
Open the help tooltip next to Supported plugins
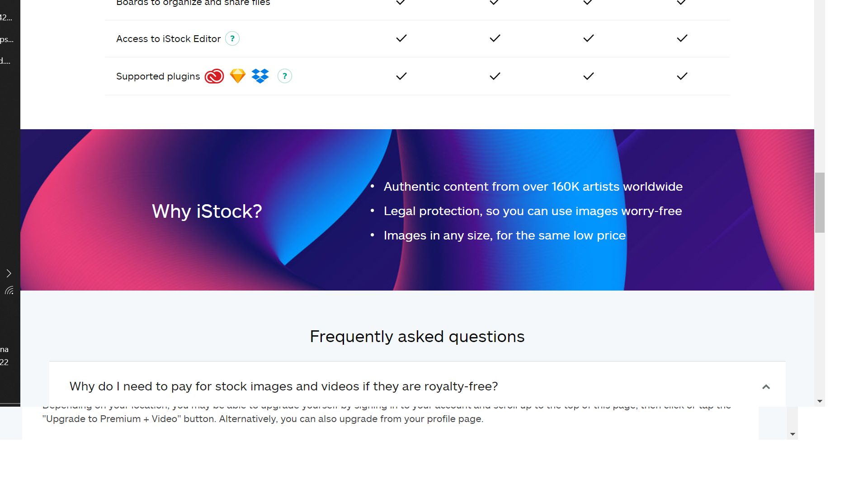[285, 76]
